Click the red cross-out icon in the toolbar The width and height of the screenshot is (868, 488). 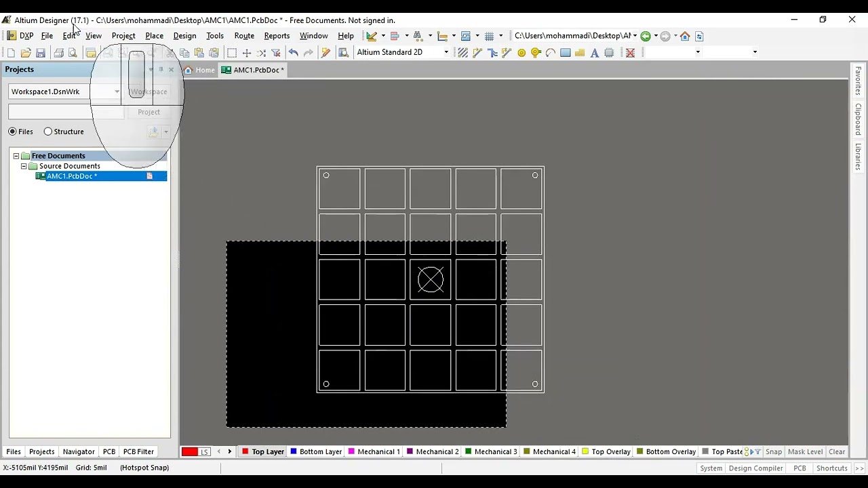(630, 53)
